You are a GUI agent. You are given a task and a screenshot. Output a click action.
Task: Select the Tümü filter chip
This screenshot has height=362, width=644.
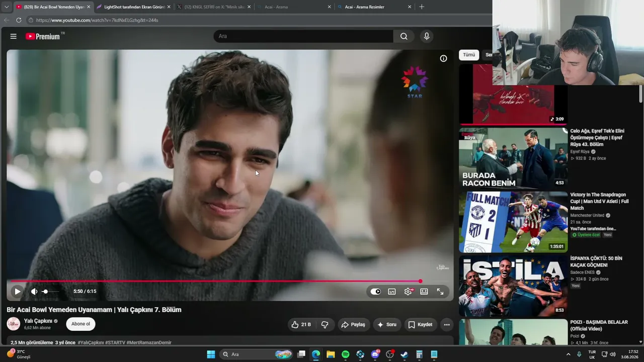coord(469,55)
